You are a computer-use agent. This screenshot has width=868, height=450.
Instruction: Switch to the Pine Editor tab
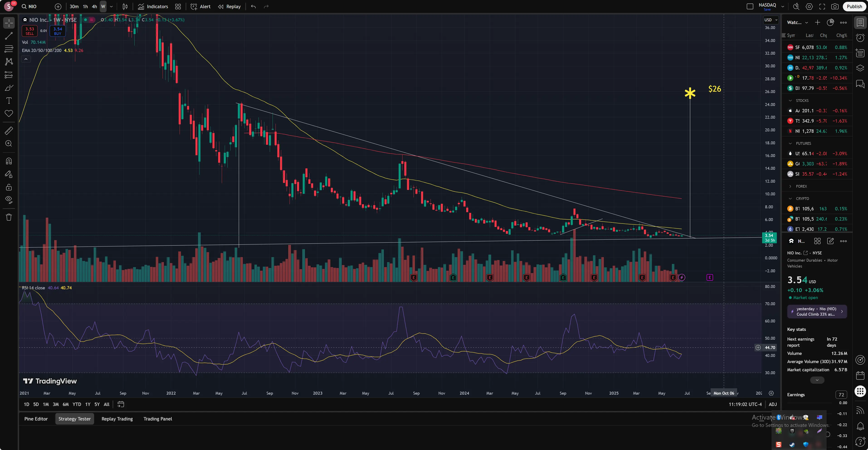(x=36, y=419)
